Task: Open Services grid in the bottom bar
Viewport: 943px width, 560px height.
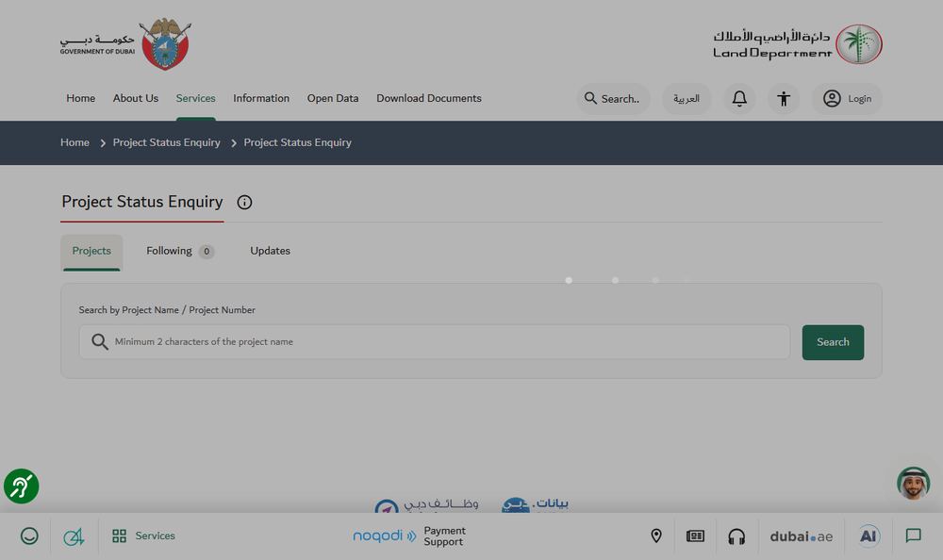Action: tap(143, 535)
